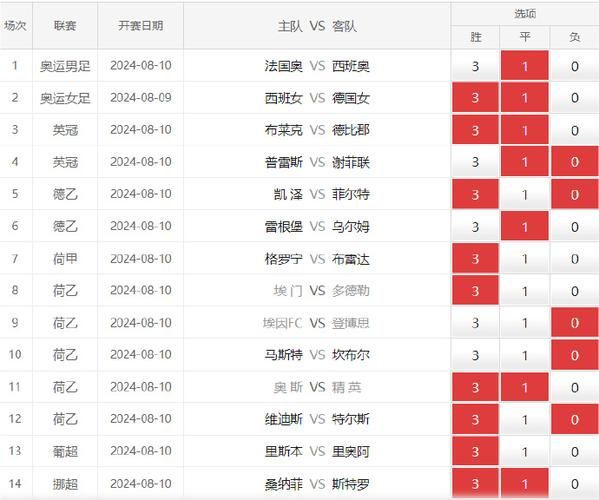Deselect the draw (1) option for 法国奥 VS 西班奥
Image resolution: width=599 pixels, height=500 pixels.
pyautogui.click(x=525, y=66)
